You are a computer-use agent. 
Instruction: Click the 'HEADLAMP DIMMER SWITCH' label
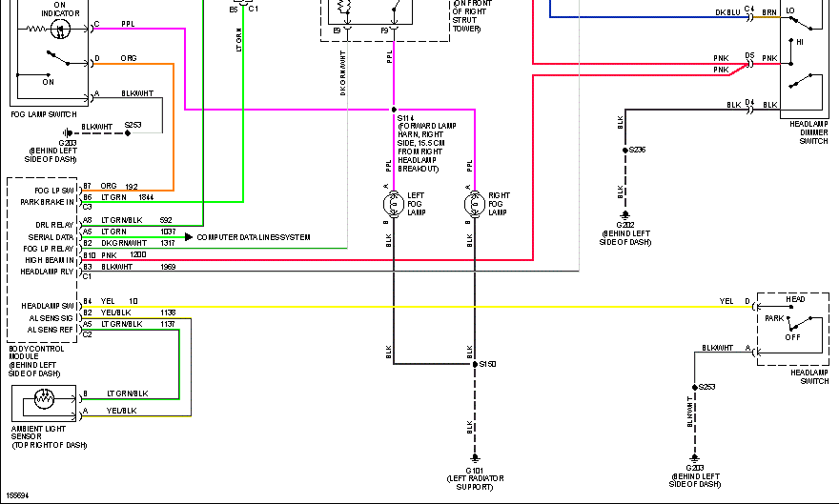(808, 132)
